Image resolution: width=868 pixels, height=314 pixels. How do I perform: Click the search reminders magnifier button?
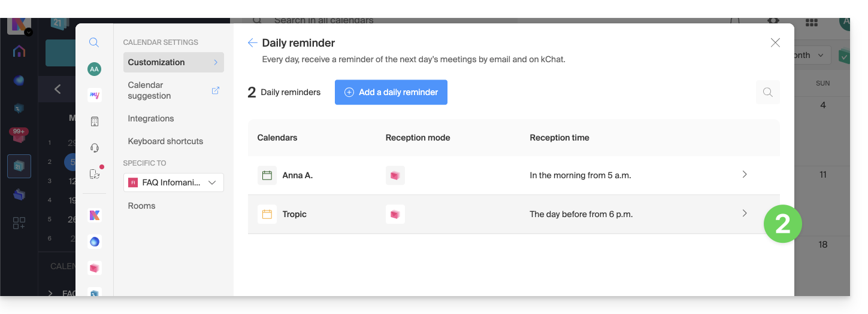(767, 93)
